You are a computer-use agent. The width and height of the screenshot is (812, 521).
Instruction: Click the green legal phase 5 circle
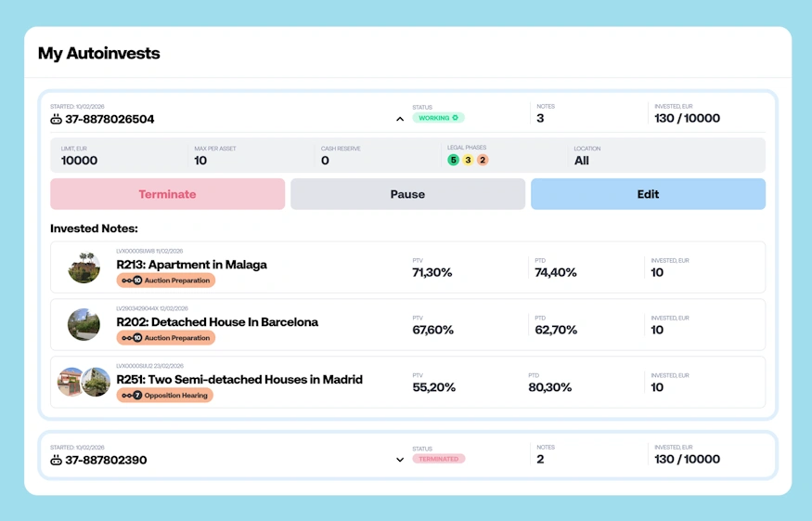click(453, 160)
